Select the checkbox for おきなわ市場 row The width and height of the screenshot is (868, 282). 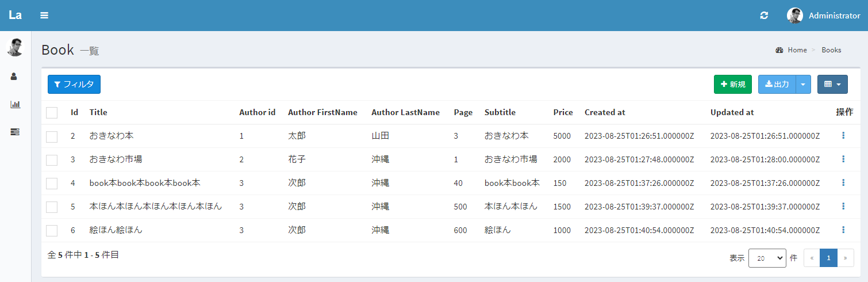52,159
